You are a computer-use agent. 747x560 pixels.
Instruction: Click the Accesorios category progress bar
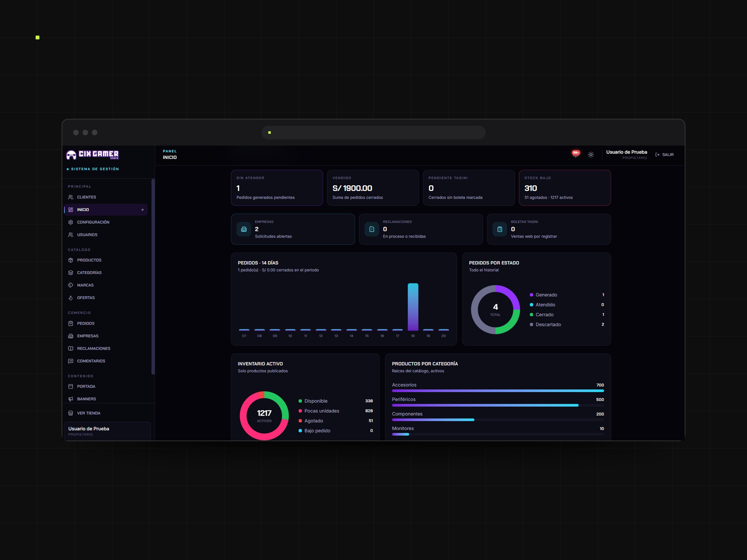coord(498,391)
